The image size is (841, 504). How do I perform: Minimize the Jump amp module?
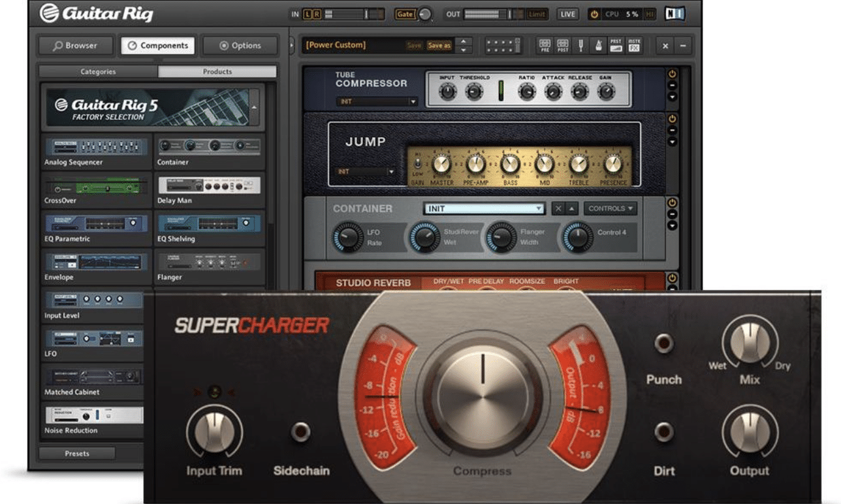click(672, 130)
